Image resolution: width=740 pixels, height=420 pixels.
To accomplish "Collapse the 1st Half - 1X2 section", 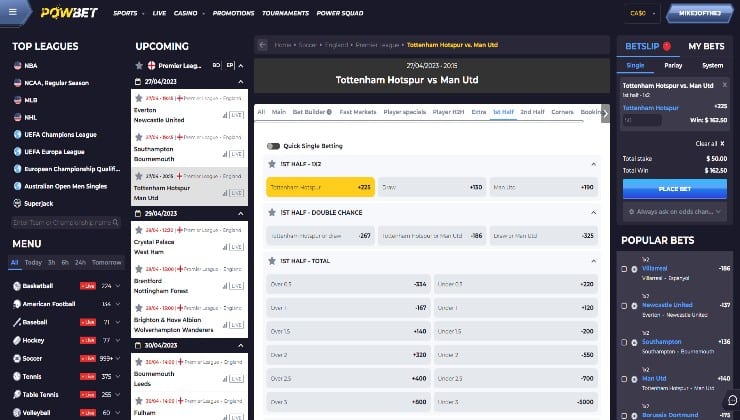I will pos(593,164).
